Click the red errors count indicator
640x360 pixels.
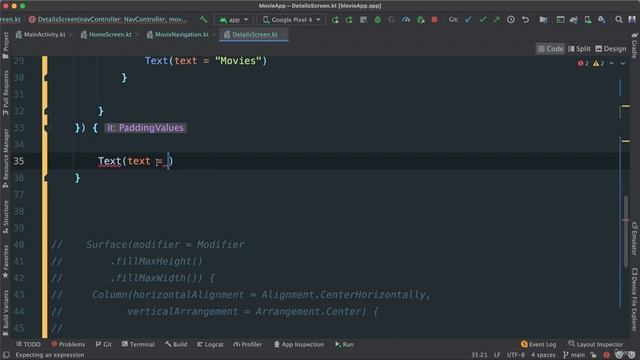583,63
